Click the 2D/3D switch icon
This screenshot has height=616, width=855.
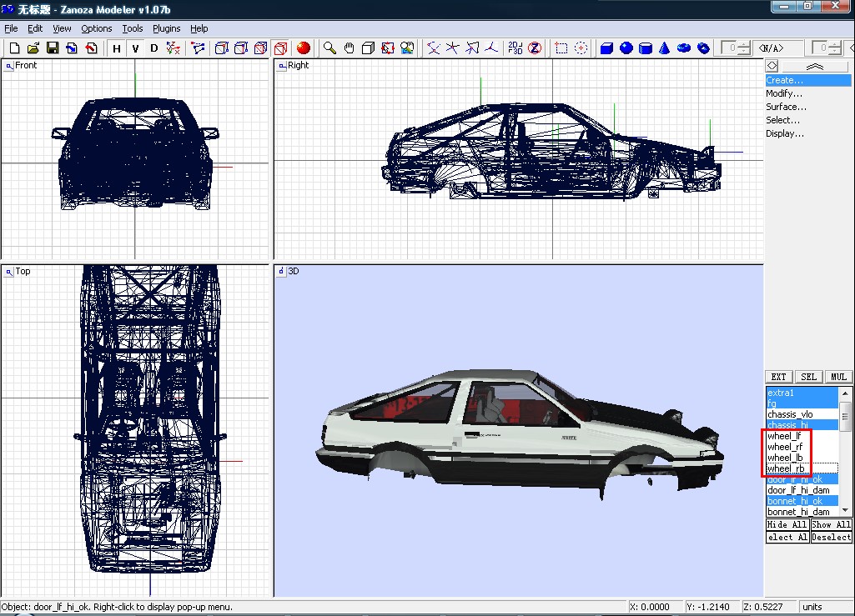tap(516, 48)
